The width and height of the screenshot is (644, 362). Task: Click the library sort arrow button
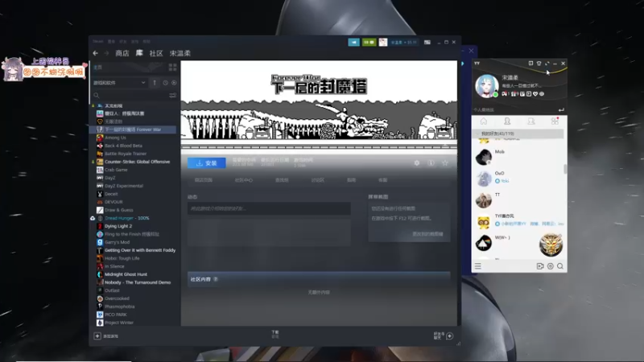tap(155, 83)
